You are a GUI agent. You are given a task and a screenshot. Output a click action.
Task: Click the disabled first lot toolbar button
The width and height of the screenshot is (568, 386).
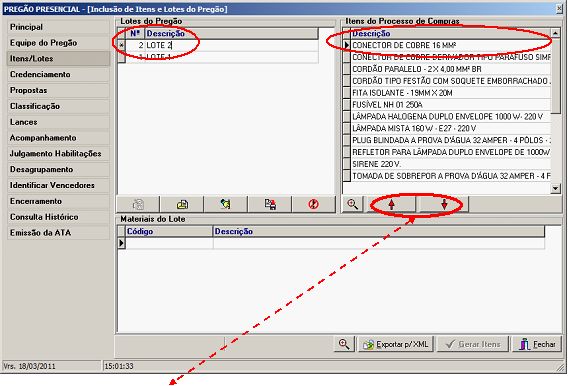[x=138, y=205]
